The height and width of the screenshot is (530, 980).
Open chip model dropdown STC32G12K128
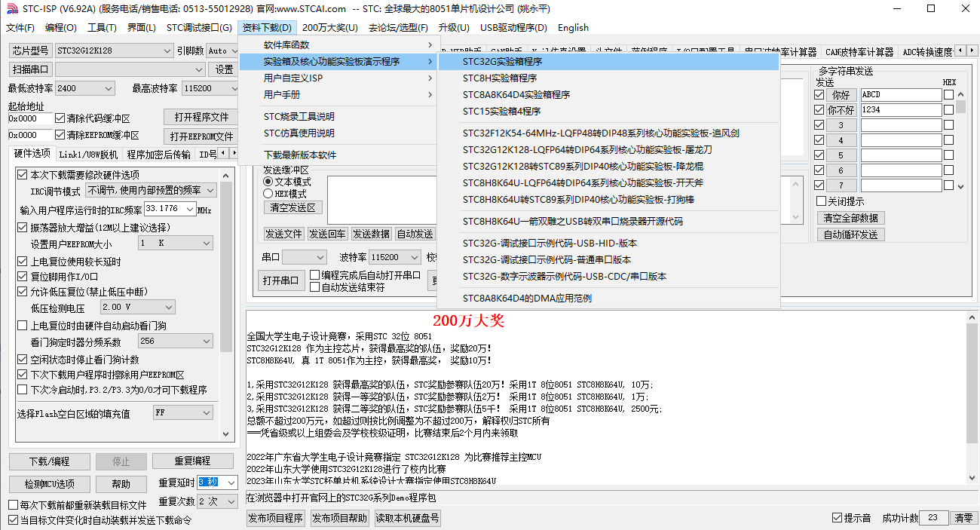tap(114, 51)
